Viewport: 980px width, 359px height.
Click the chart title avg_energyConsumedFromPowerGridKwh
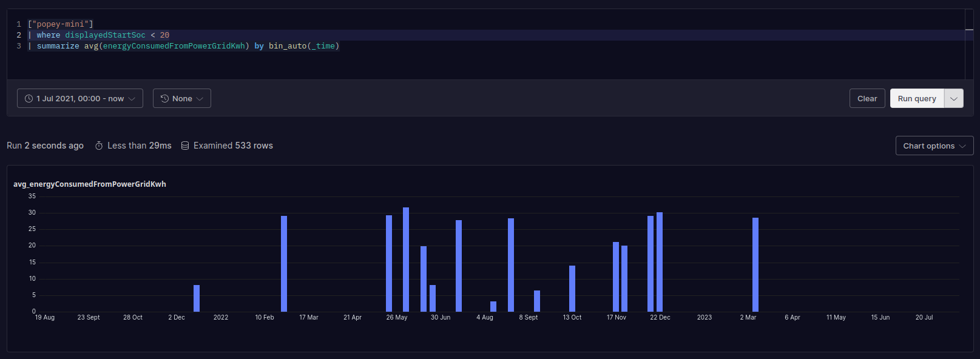(90, 184)
